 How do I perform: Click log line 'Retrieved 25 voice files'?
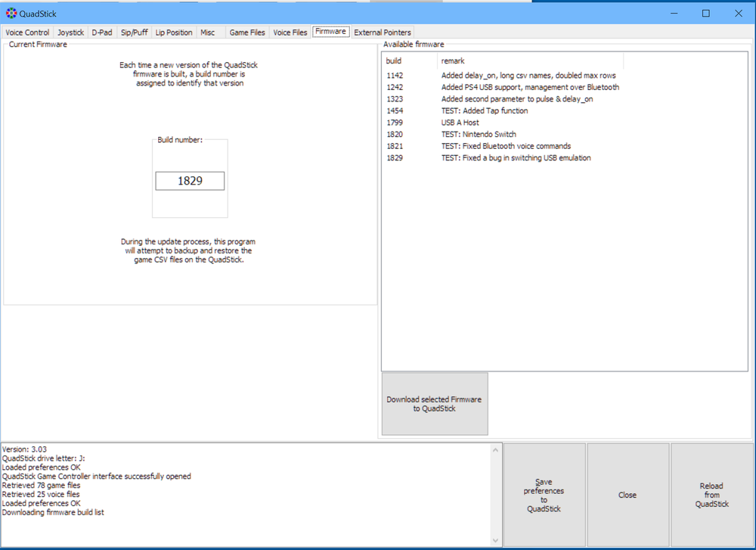(x=41, y=495)
